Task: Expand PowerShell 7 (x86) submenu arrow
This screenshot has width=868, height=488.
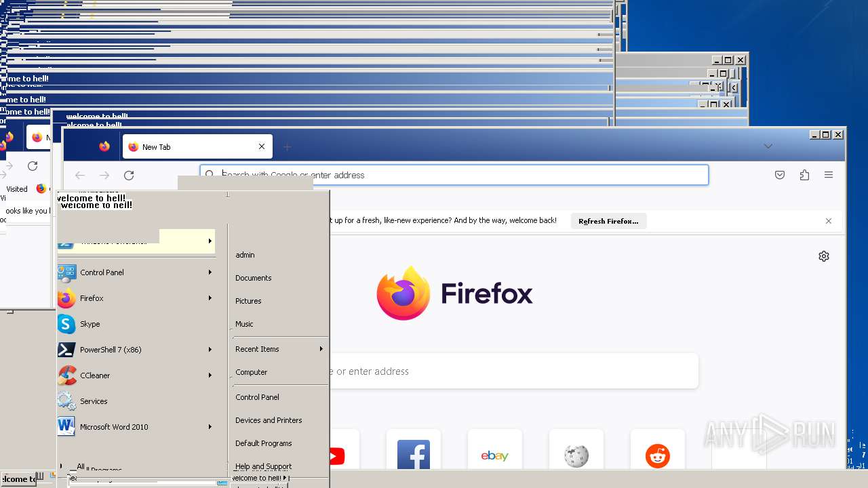Action: click(x=210, y=350)
